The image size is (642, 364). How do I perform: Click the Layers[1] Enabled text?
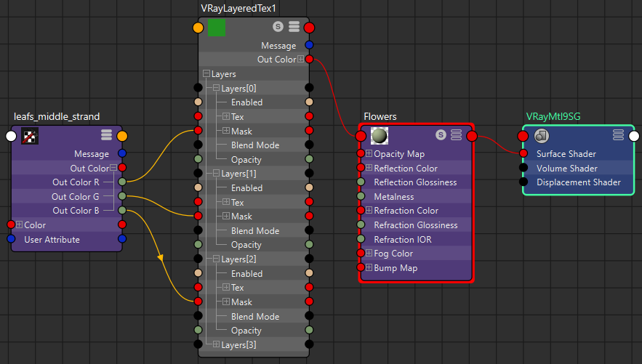[x=247, y=188]
